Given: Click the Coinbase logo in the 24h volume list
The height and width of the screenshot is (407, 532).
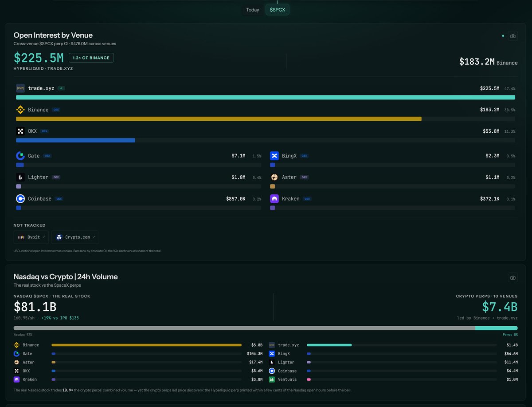Looking at the screenshot, I should coord(272,371).
